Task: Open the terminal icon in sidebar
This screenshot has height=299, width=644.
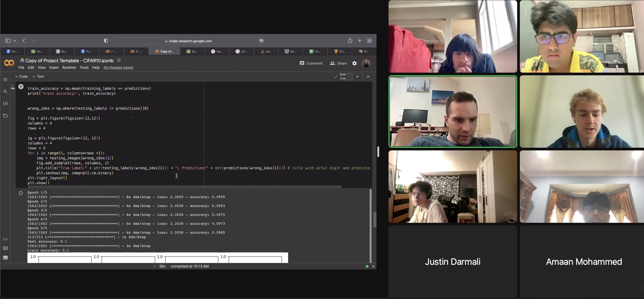Action: 5,257
